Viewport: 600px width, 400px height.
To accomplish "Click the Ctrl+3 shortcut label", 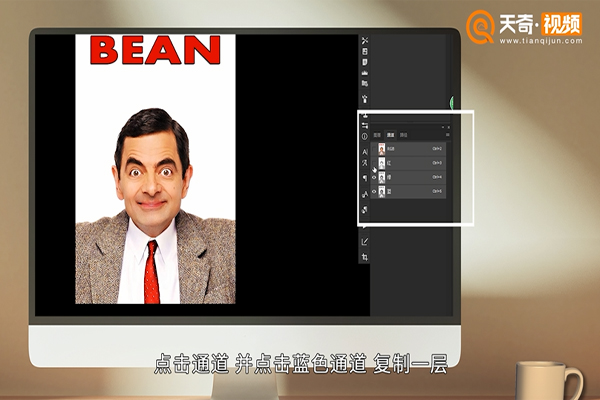I will [437, 163].
